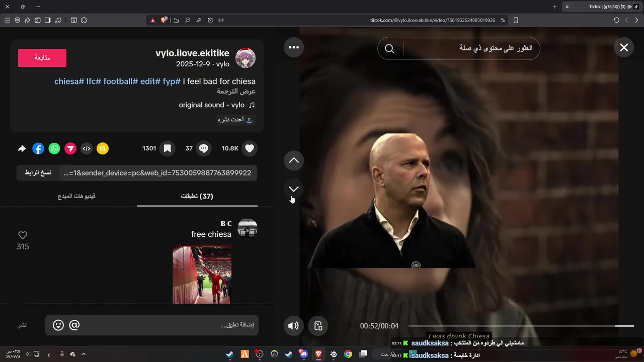The width and height of the screenshot is (644, 362).
Task: Bookmark the video to favorites
Action: (167, 148)
